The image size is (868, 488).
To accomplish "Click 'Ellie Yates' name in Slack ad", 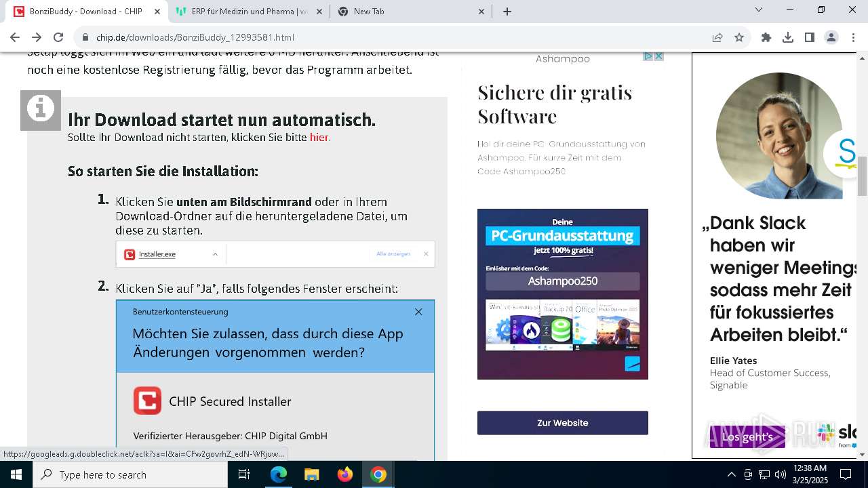I will pyautogui.click(x=733, y=361).
